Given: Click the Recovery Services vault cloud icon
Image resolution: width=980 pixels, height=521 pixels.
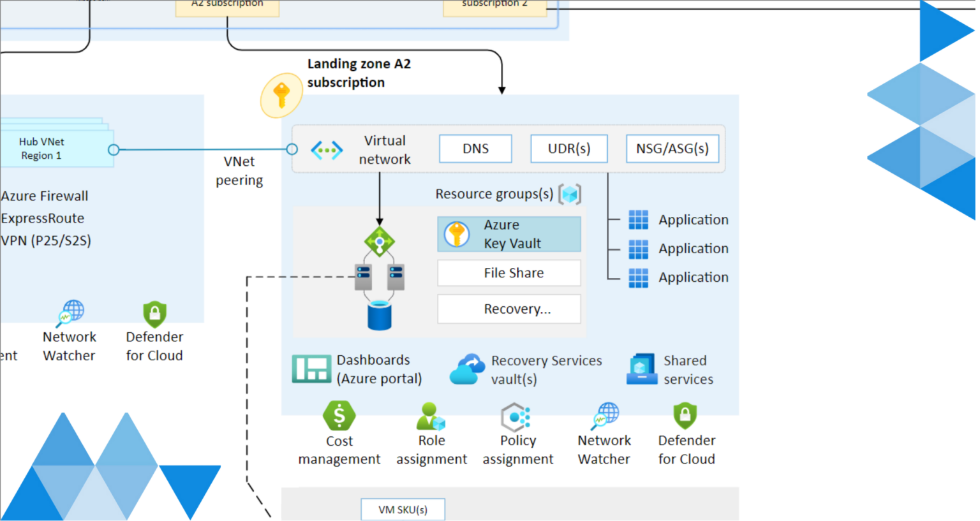Looking at the screenshot, I should 467,369.
